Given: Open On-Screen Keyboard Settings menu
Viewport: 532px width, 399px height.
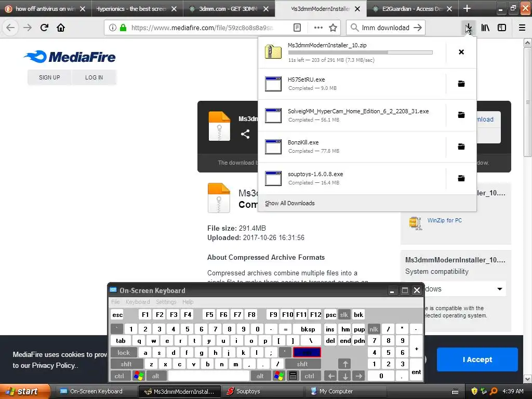Looking at the screenshot, I should click(x=166, y=302).
